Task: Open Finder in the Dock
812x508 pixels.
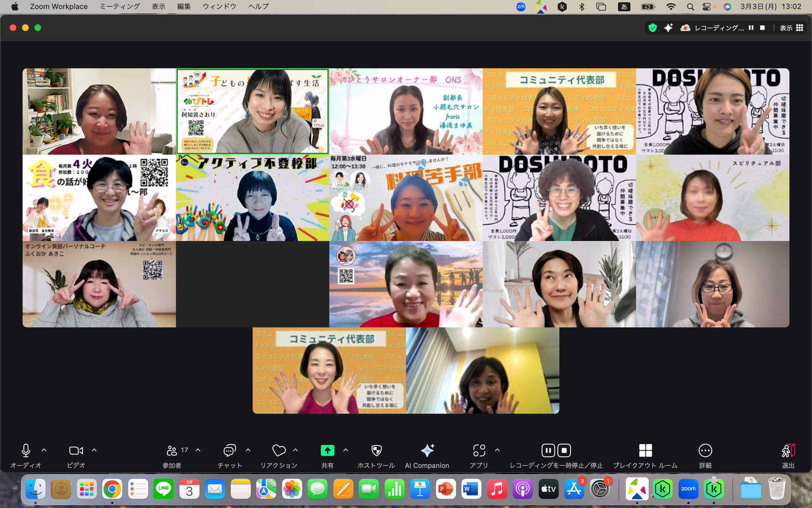Action: click(x=36, y=489)
